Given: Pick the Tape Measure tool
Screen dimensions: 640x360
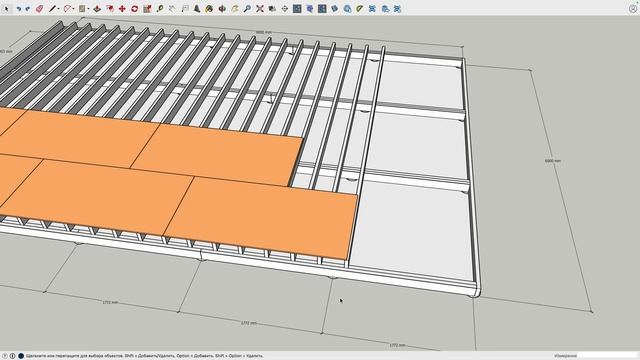Looking at the screenshot, I should (160, 9).
